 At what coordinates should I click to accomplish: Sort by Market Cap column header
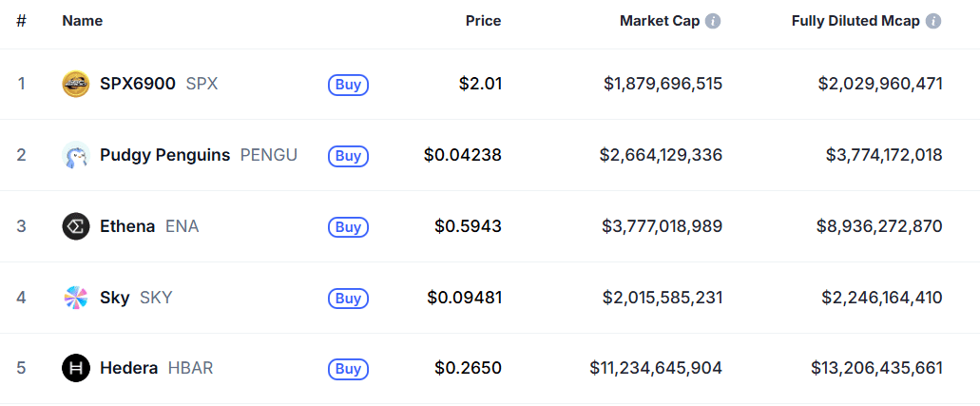coord(660,21)
